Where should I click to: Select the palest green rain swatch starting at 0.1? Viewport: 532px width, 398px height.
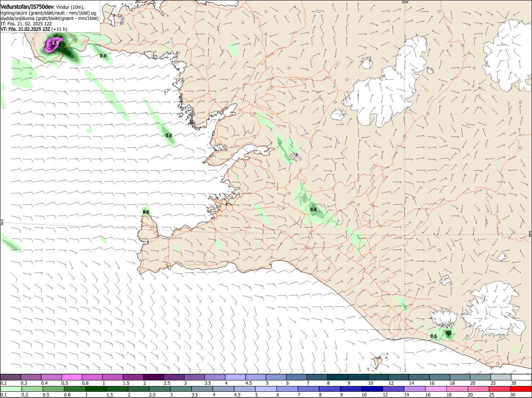coord(11,389)
